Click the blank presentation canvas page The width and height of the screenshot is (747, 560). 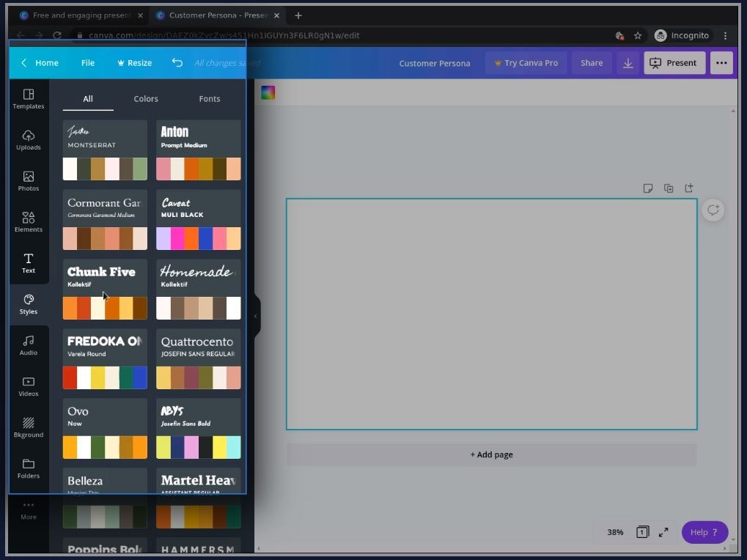pos(492,314)
